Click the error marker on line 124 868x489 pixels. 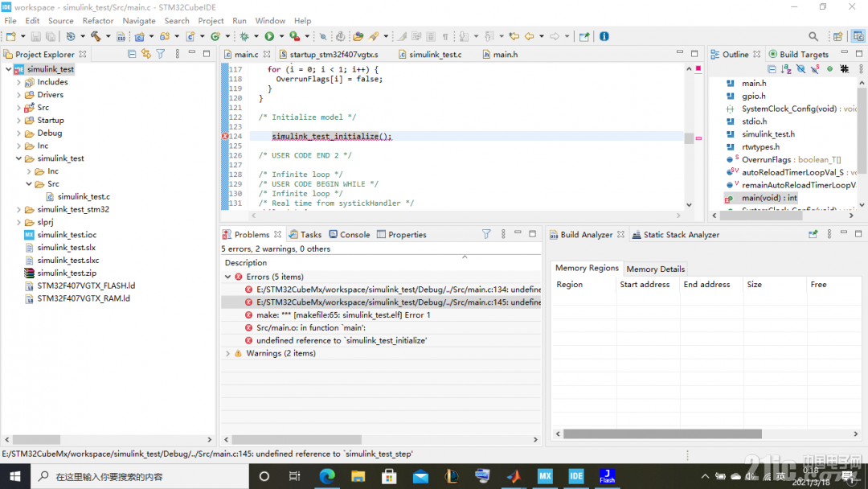tap(225, 136)
